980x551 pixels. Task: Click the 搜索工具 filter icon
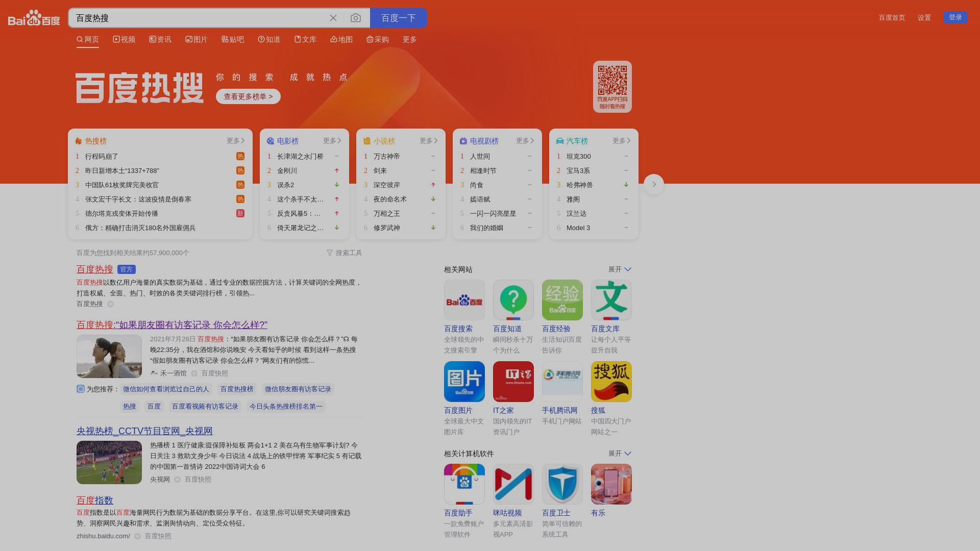pyautogui.click(x=330, y=253)
